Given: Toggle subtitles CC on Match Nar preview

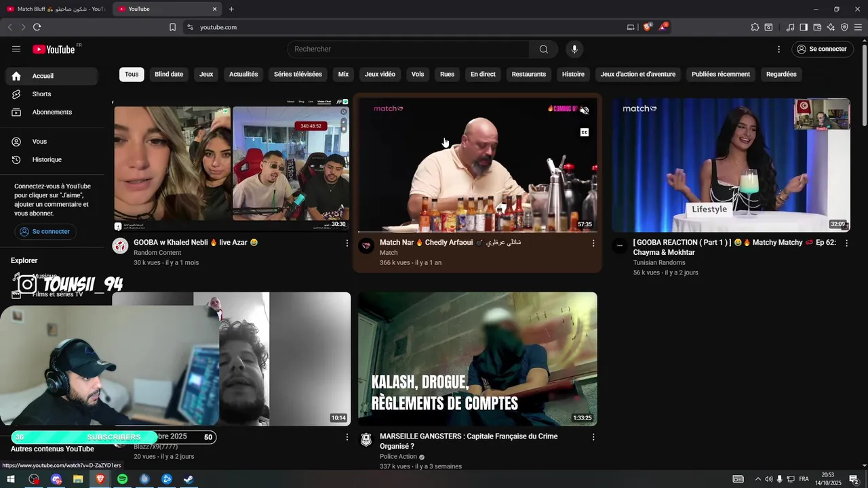Looking at the screenshot, I should pyautogui.click(x=585, y=132).
